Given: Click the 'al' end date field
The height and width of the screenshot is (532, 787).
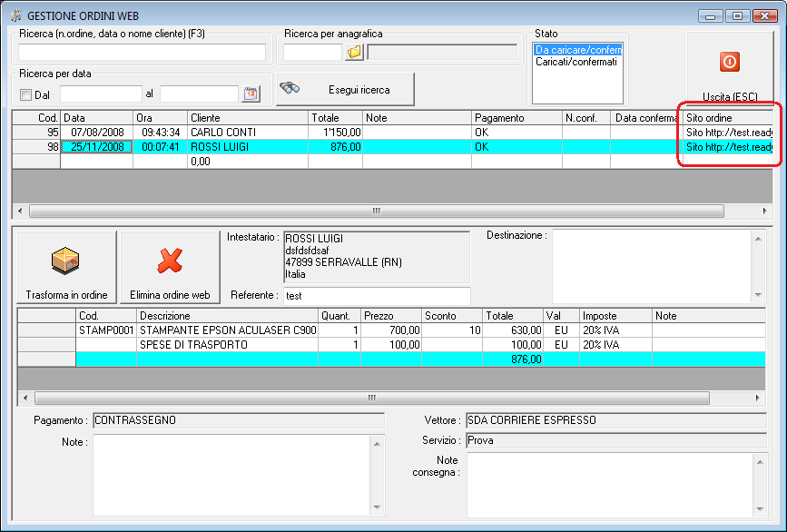Looking at the screenshot, I should point(199,94).
